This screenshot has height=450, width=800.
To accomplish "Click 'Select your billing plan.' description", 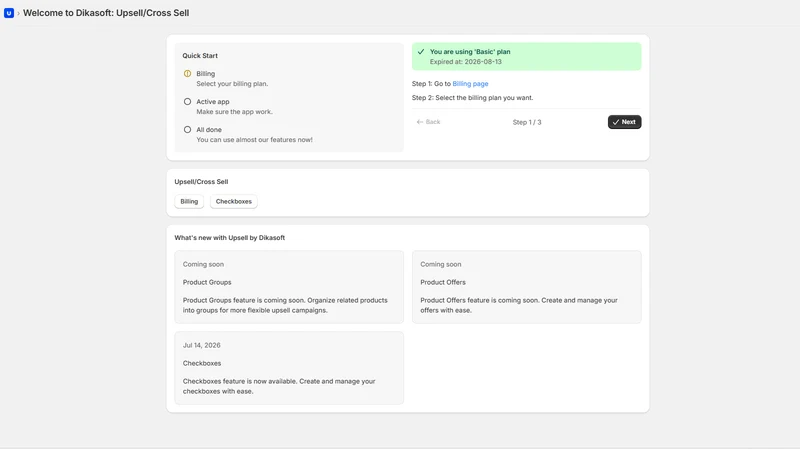I will coord(232,84).
